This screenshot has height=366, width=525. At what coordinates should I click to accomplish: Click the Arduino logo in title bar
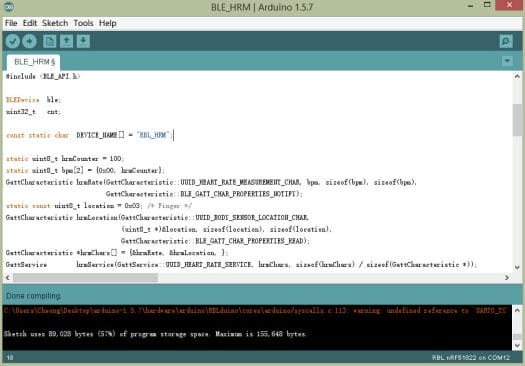8,6
